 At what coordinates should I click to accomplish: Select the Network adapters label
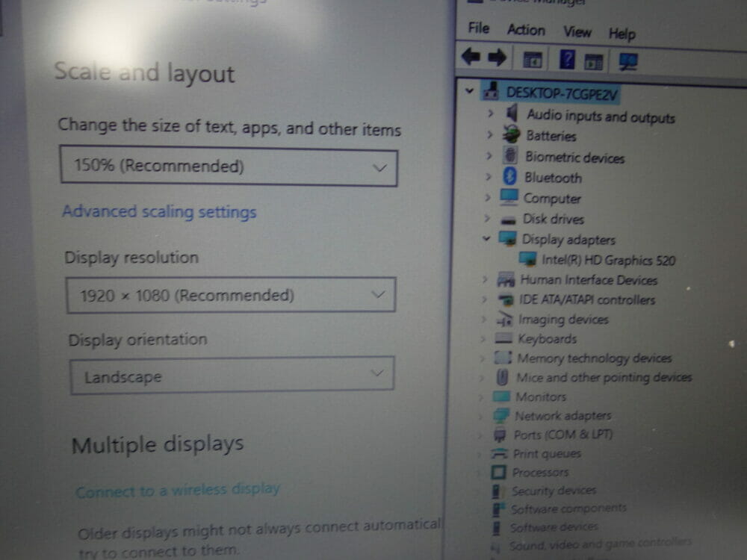[562, 416]
